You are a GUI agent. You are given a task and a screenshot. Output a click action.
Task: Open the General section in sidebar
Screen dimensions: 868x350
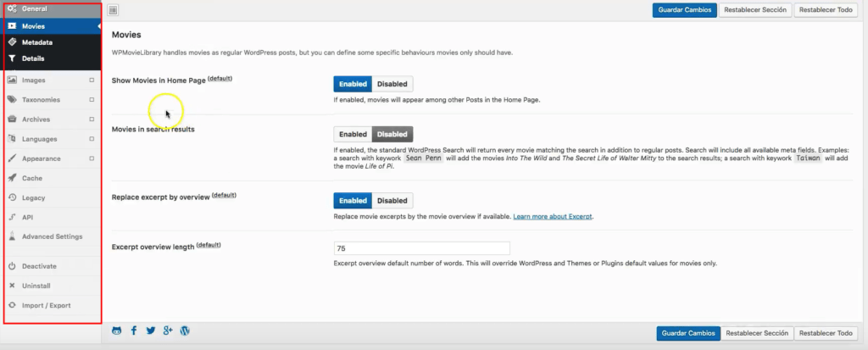coord(53,8)
